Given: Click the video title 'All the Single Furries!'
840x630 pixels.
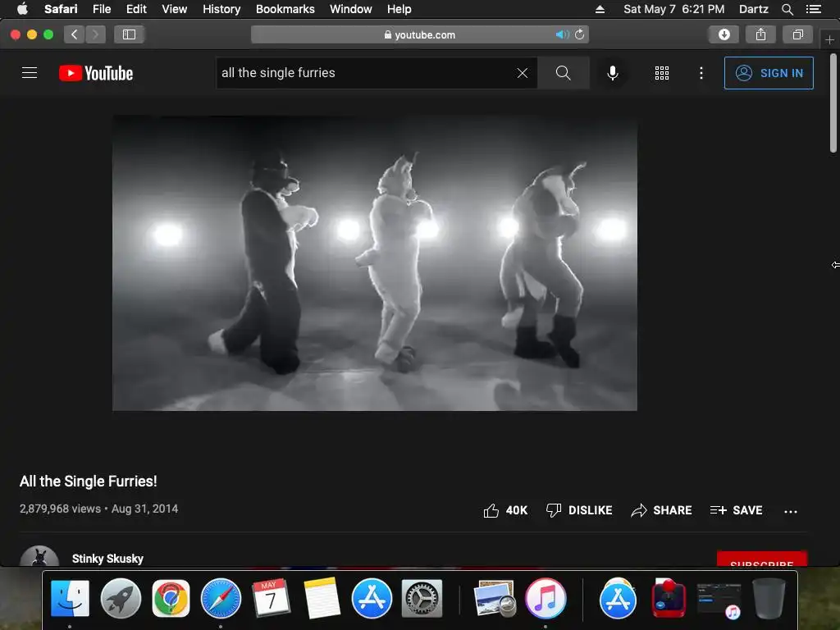Looking at the screenshot, I should pos(89,481).
